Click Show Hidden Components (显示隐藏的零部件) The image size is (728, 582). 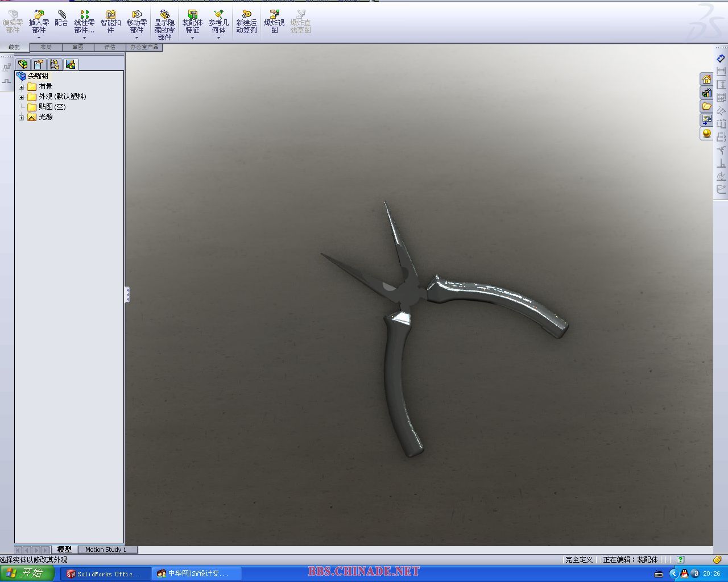[164, 24]
